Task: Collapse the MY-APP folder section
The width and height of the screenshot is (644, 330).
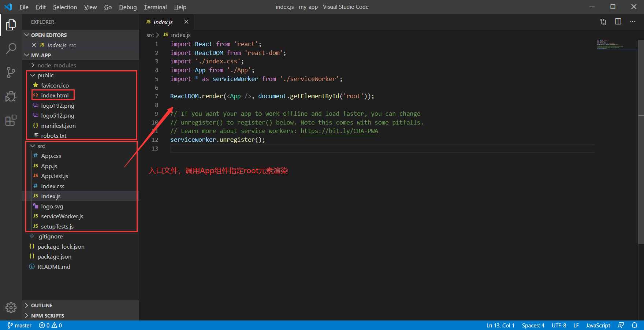Action: (x=81, y=55)
